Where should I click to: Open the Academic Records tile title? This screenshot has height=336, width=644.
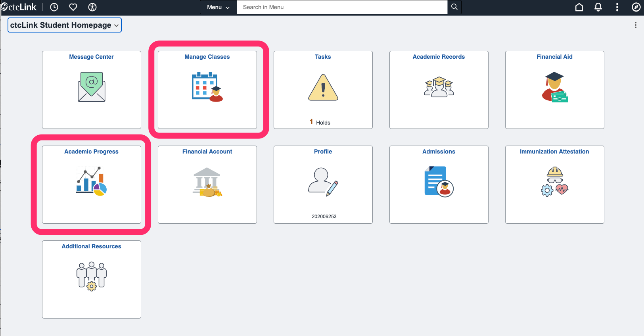pos(439,57)
